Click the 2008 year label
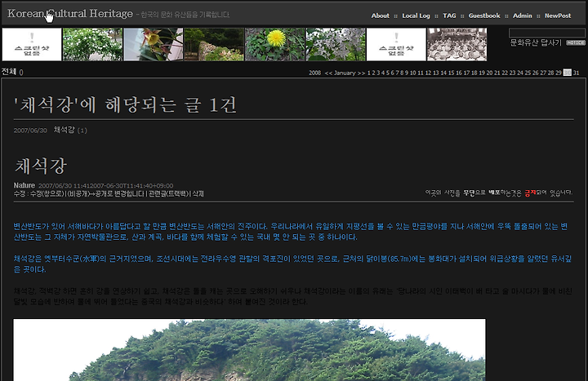588x381 pixels. [x=314, y=73]
